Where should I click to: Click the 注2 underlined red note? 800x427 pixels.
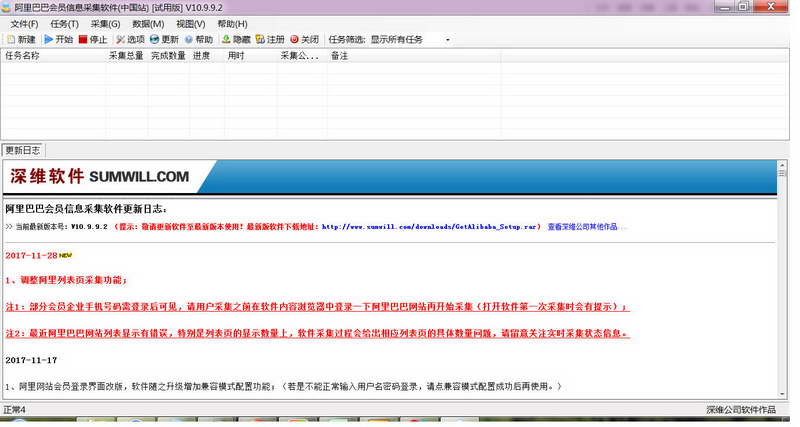tap(317, 333)
